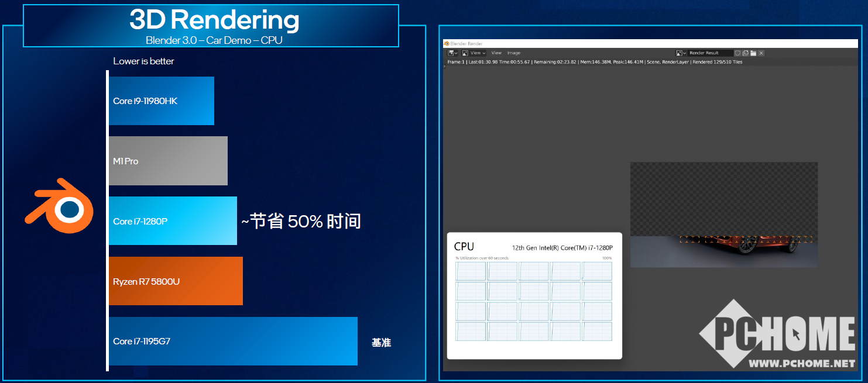Click the render status line showing Remaining:02:23.82

[595, 62]
